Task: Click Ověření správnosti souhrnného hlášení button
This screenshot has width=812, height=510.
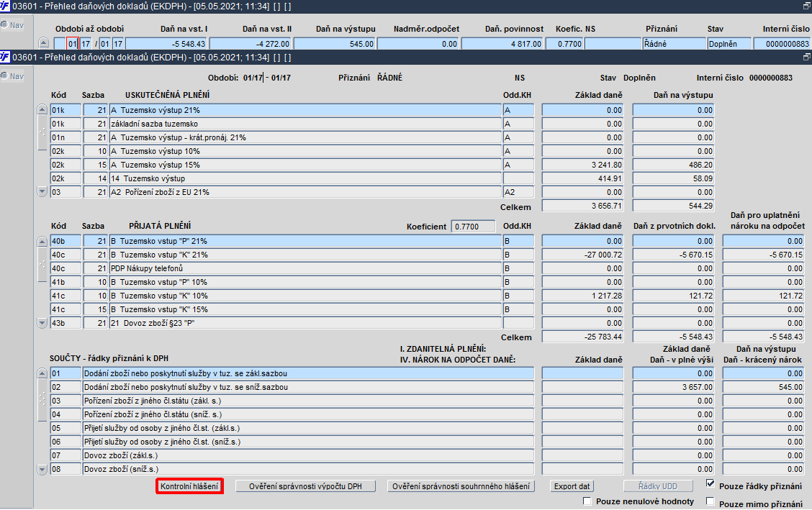Action: (461, 486)
